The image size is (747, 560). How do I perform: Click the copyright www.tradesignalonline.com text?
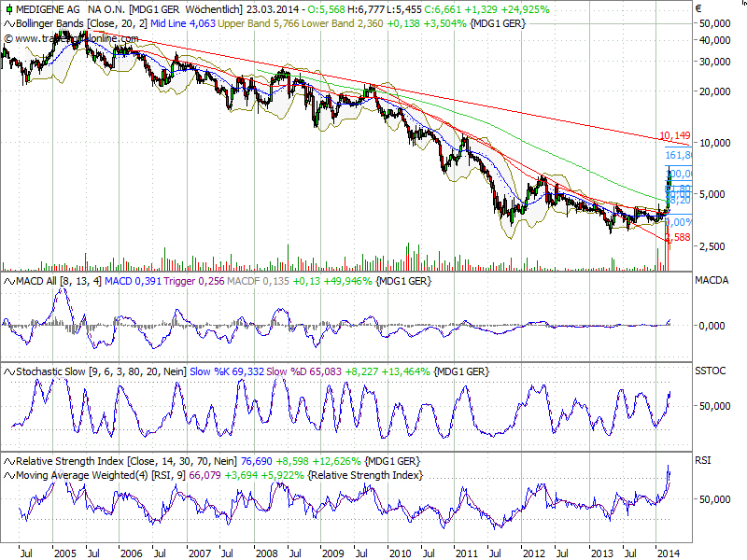pos(72,38)
